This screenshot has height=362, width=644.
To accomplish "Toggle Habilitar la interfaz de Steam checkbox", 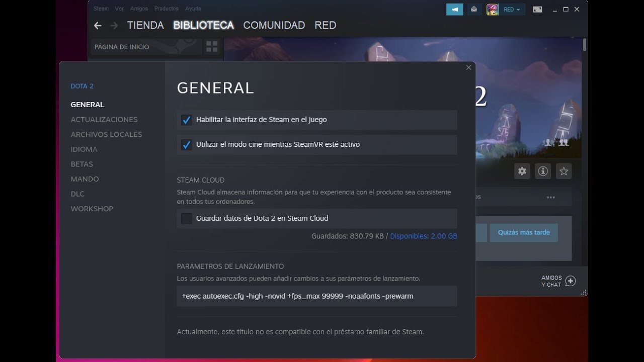I will (x=187, y=120).
